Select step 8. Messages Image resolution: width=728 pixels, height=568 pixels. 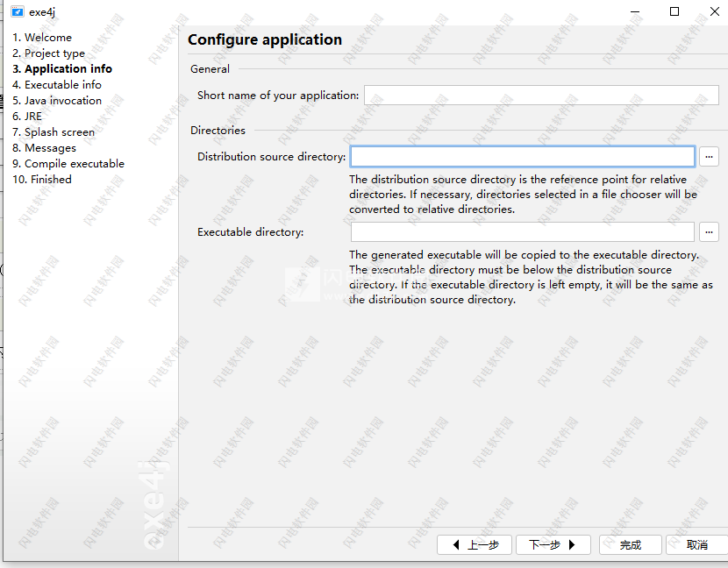[44, 148]
